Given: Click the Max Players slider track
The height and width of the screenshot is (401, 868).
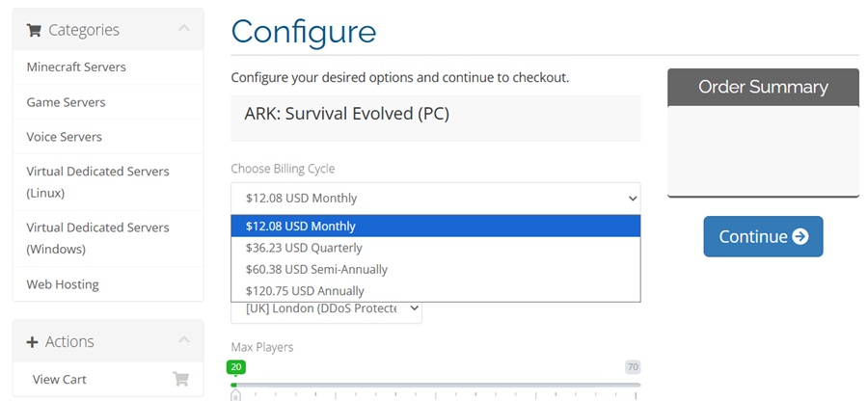Looking at the screenshot, I should pos(436,385).
